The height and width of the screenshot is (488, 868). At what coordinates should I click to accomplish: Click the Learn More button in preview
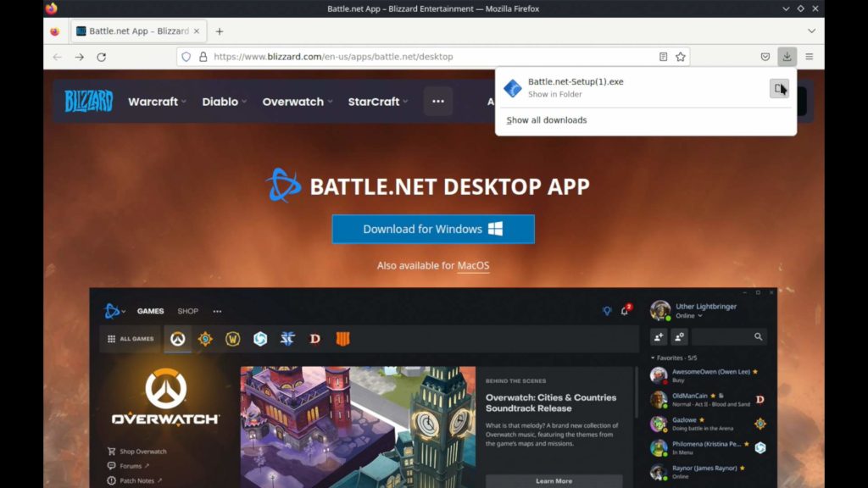[x=554, y=481]
